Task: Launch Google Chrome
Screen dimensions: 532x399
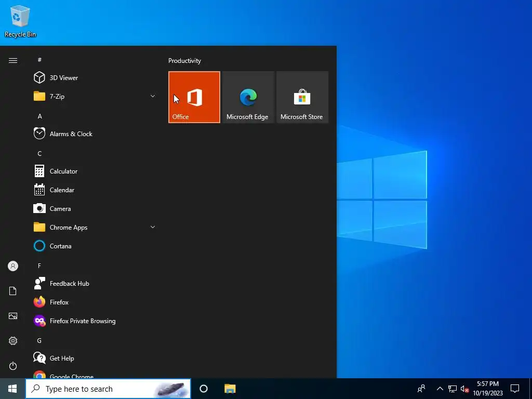Action: tap(95, 374)
